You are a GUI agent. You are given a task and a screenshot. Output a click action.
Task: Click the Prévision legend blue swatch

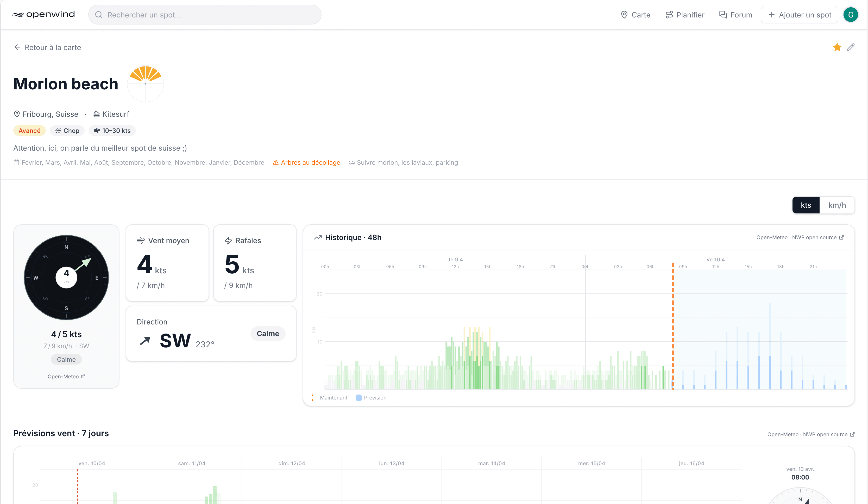pos(358,397)
